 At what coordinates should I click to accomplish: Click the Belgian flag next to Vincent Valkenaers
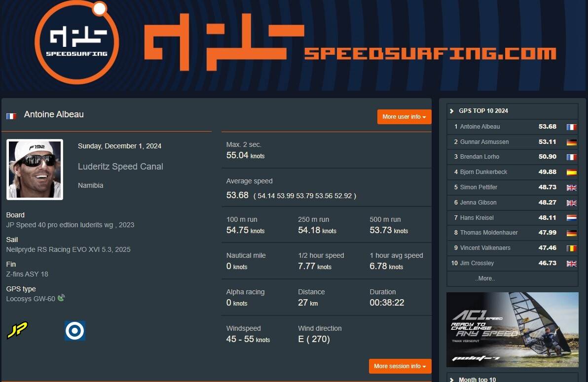(x=572, y=248)
